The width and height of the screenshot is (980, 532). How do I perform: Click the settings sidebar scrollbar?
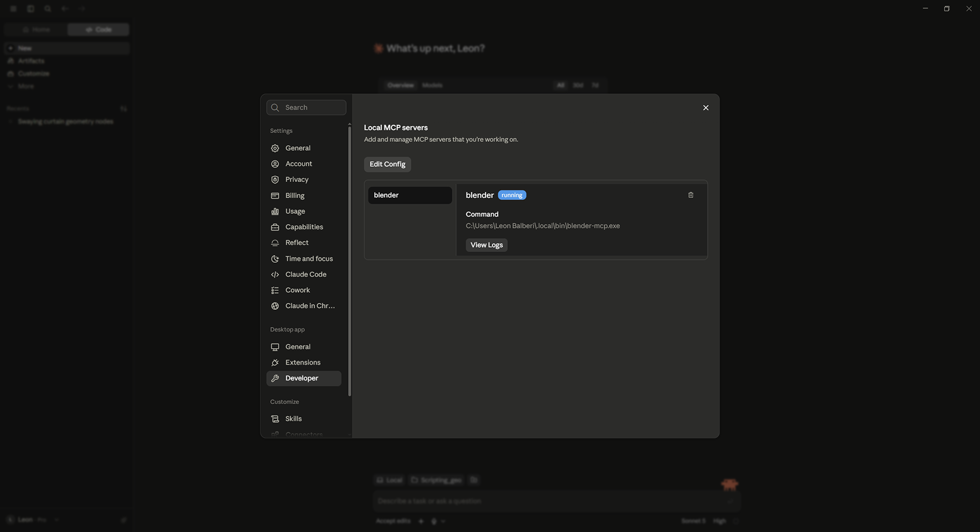[349, 261]
